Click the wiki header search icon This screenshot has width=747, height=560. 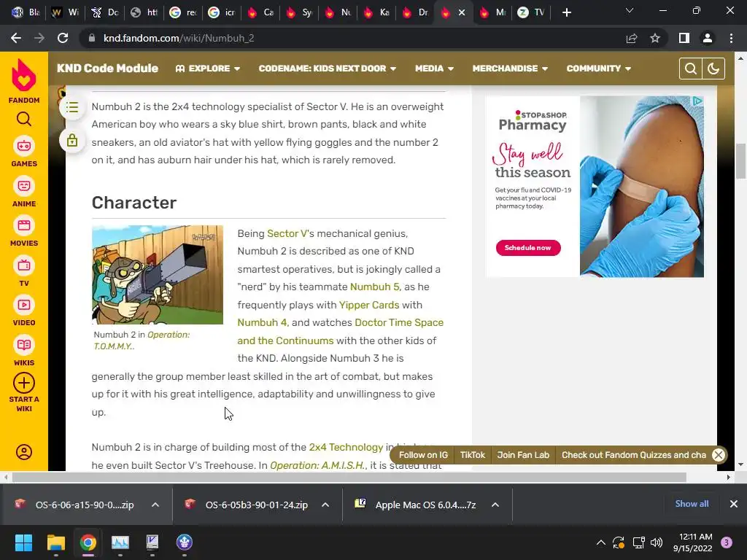pyautogui.click(x=690, y=69)
